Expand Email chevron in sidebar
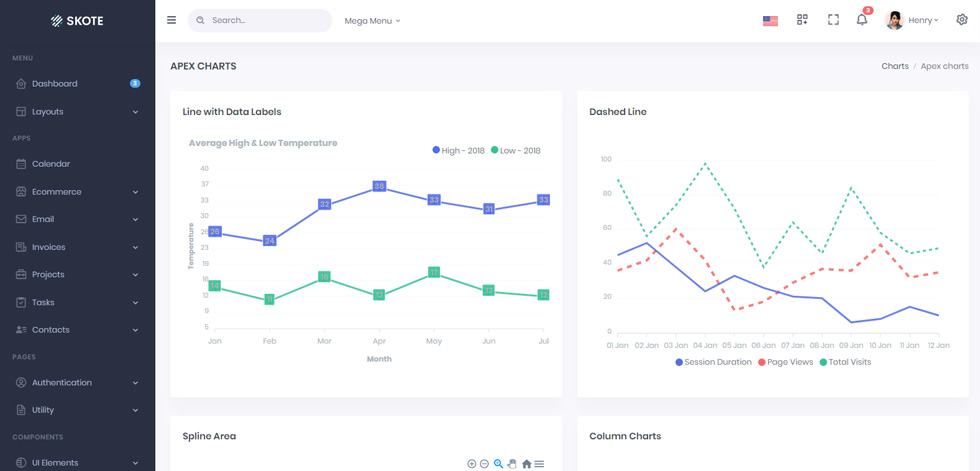Viewport: 980px width, 471px height. [x=136, y=219]
